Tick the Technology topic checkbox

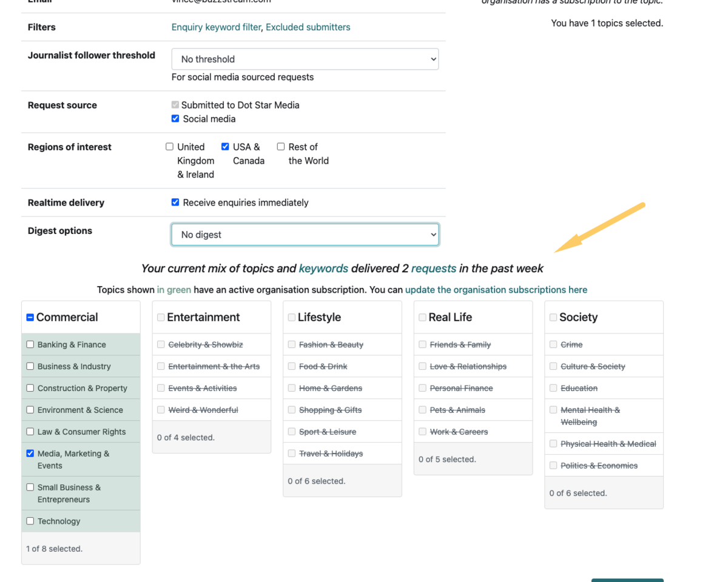click(30, 521)
